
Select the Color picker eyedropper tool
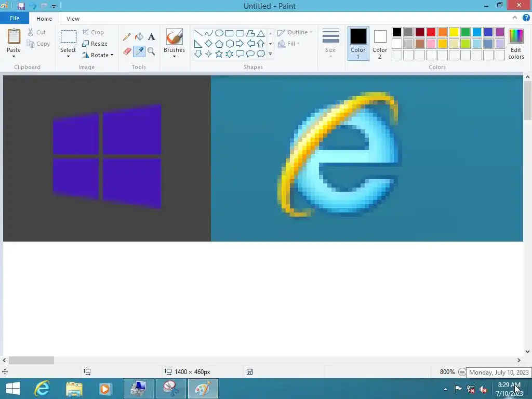tap(139, 51)
